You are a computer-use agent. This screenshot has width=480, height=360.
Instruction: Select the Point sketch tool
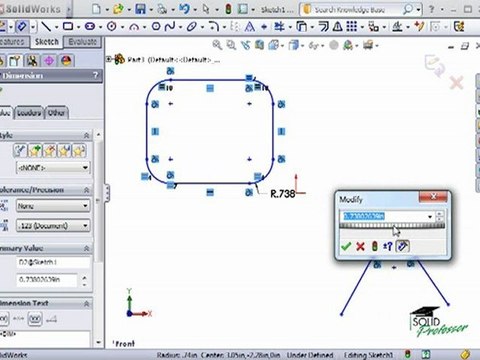(264, 27)
